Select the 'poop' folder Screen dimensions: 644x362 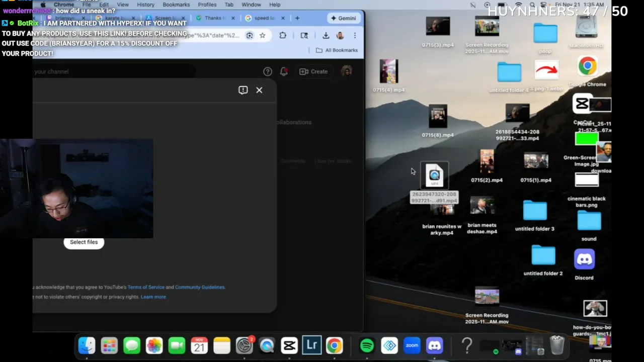click(545, 38)
